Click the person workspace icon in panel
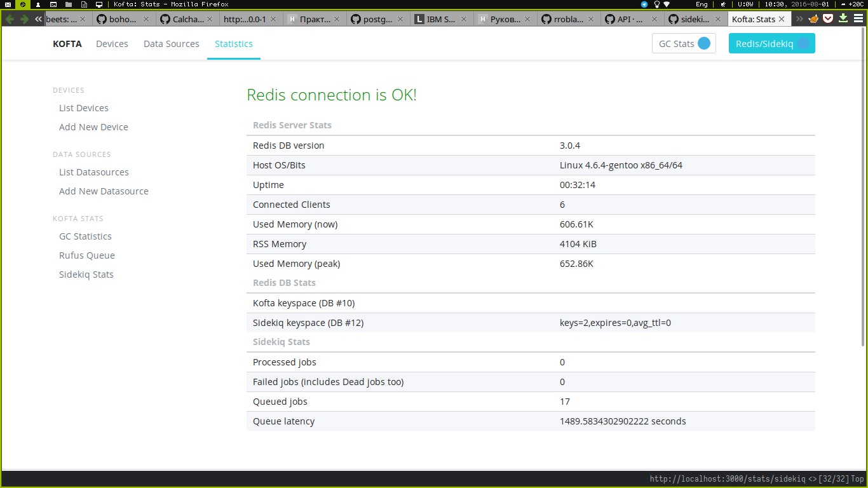868x488 pixels. (37, 4)
